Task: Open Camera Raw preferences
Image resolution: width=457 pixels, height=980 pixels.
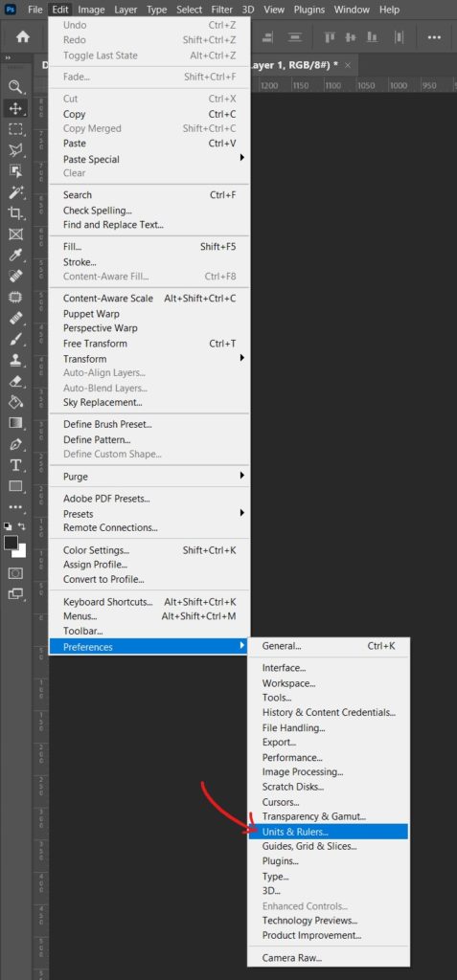Action: (329, 957)
